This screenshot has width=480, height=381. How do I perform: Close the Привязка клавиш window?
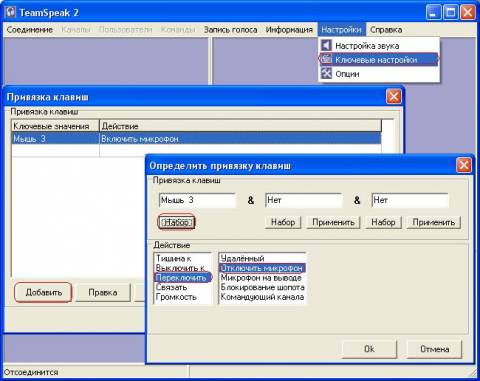click(x=394, y=97)
